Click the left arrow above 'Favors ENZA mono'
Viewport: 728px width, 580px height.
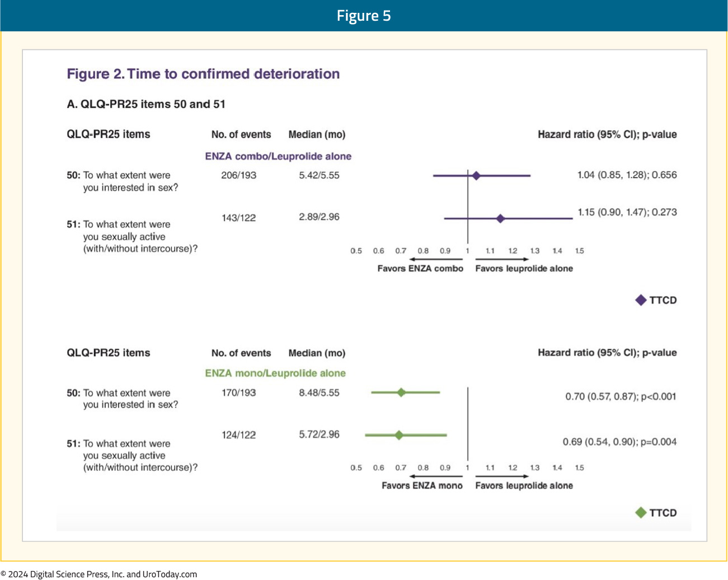click(436, 476)
